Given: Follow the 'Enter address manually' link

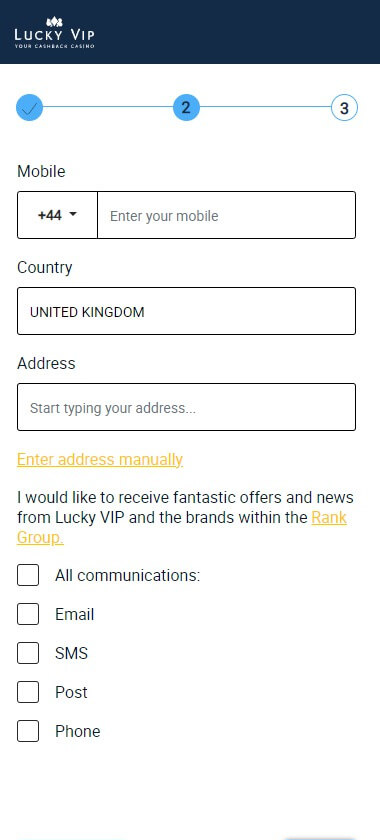Looking at the screenshot, I should pyautogui.click(x=100, y=460).
